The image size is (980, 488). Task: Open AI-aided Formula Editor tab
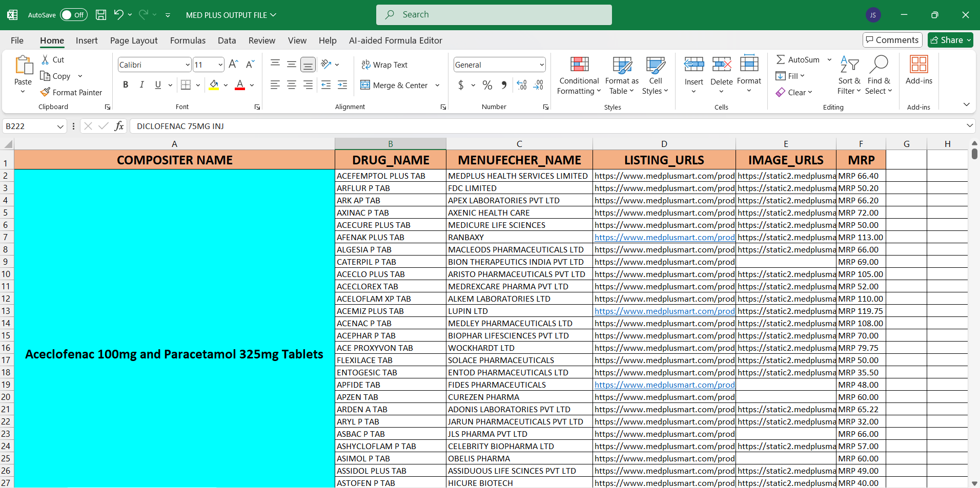pos(395,40)
